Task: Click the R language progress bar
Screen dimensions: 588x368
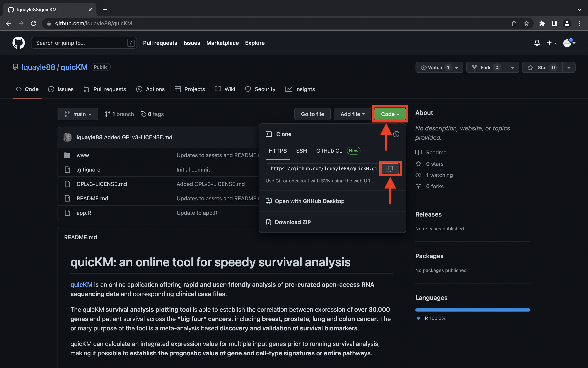Action: [472, 310]
